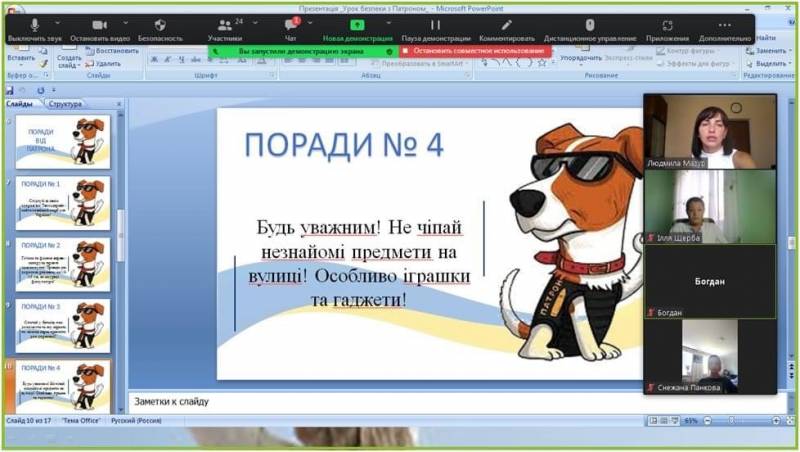800x452 pixels.
Task: Mute the microphone in Zoom toolbar
Action: click(33, 25)
